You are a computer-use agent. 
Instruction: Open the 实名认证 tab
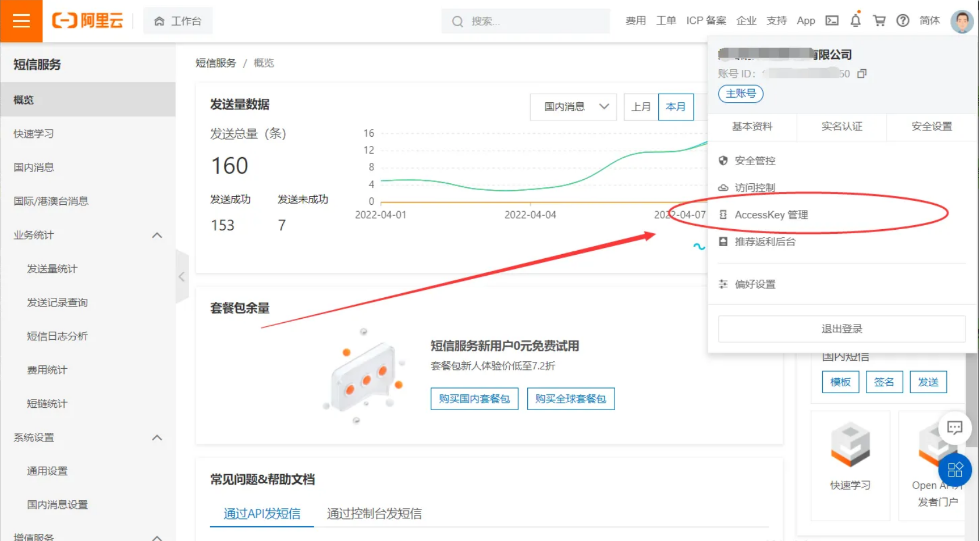point(841,127)
